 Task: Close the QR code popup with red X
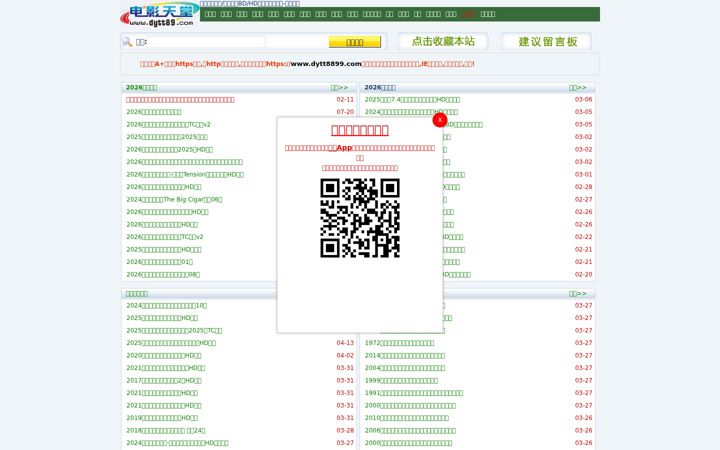(439, 120)
